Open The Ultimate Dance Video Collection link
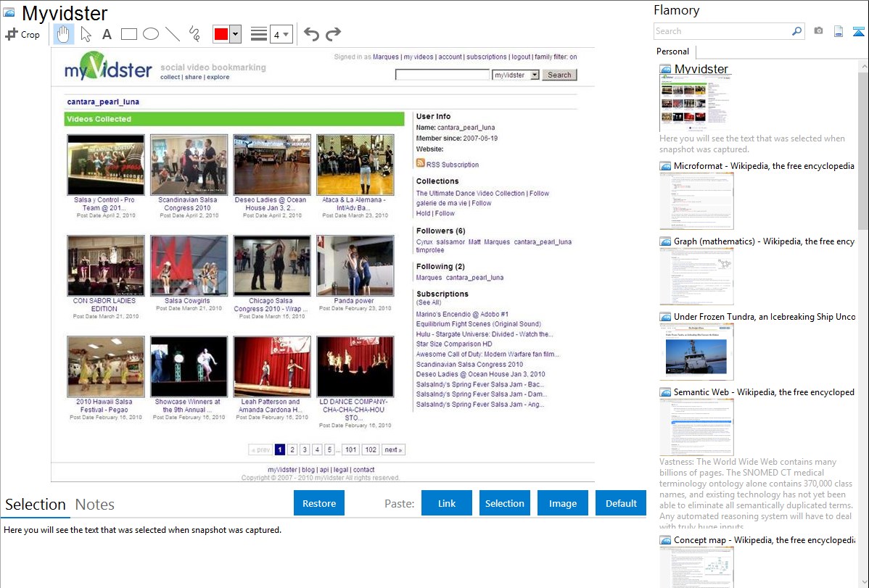This screenshot has width=869, height=588. click(471, 194)
